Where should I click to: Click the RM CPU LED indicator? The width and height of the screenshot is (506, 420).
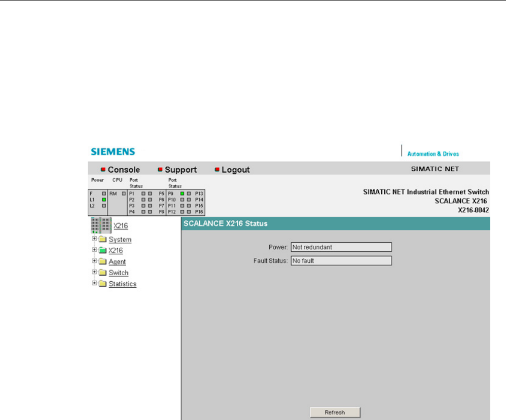point(124,194)
